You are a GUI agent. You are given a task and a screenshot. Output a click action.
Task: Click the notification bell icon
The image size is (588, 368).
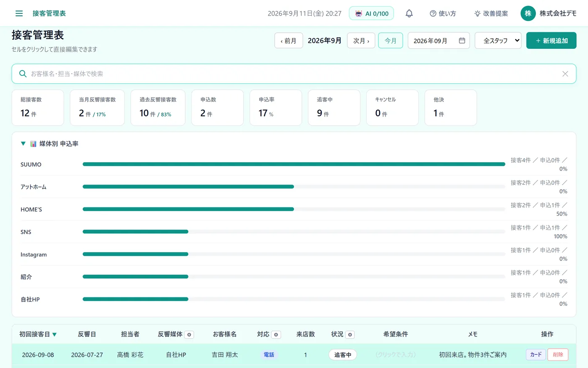[409, 13]
